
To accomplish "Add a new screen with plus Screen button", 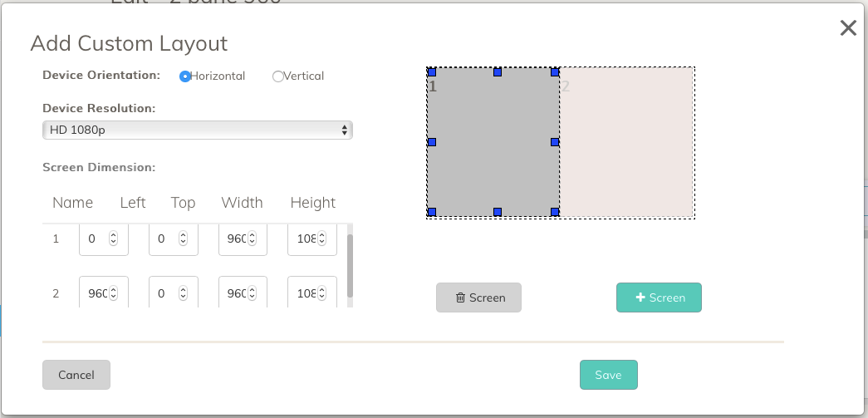I will pos(659,298).
